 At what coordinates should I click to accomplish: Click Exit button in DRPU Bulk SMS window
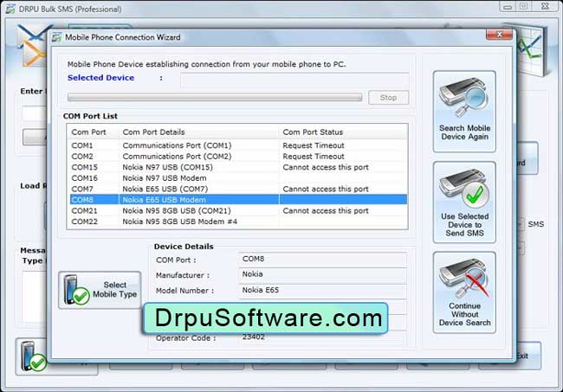pos(528,356)
